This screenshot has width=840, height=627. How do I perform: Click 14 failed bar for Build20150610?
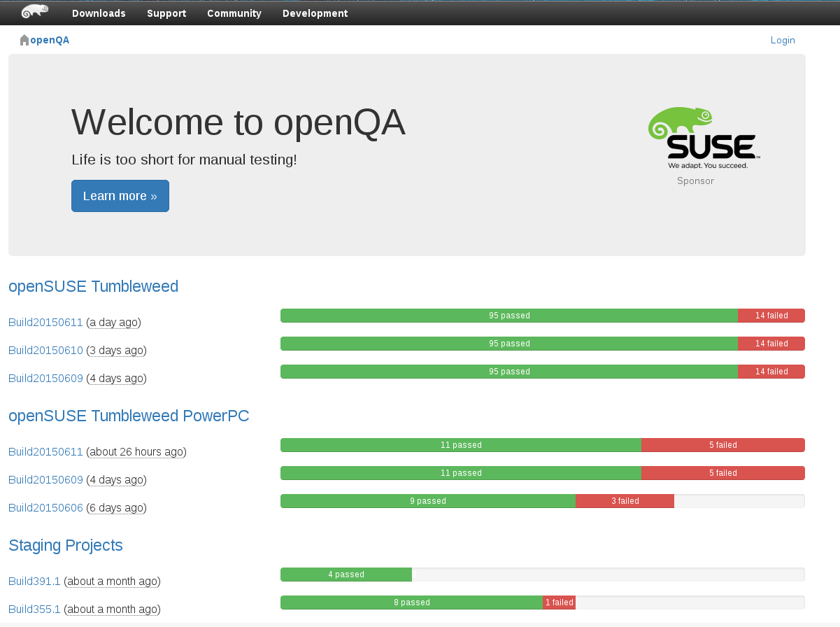coord(771,344)
